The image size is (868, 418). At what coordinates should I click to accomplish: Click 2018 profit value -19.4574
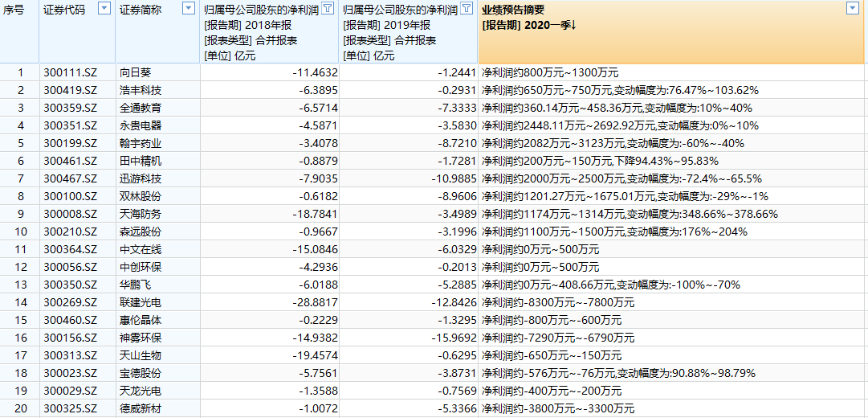315,356
